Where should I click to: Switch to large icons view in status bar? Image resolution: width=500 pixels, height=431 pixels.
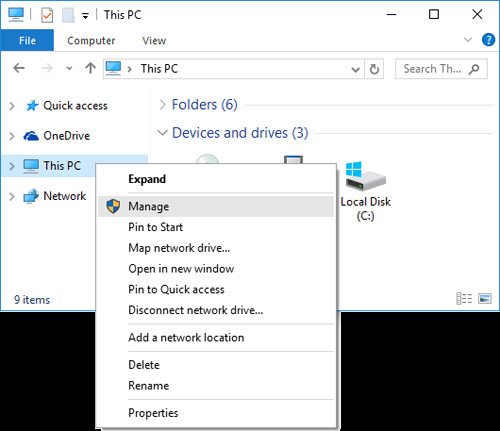[x=485, y=299]
